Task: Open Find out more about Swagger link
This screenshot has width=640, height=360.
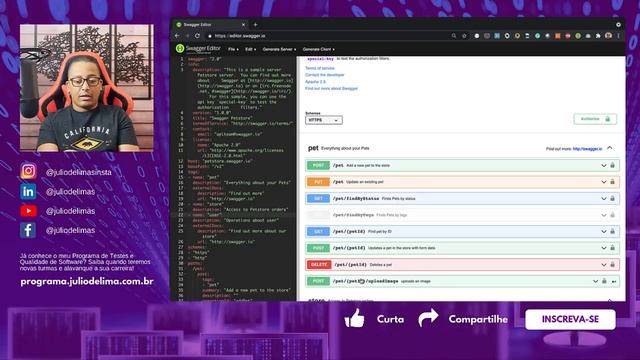Action: click(331, 88)
